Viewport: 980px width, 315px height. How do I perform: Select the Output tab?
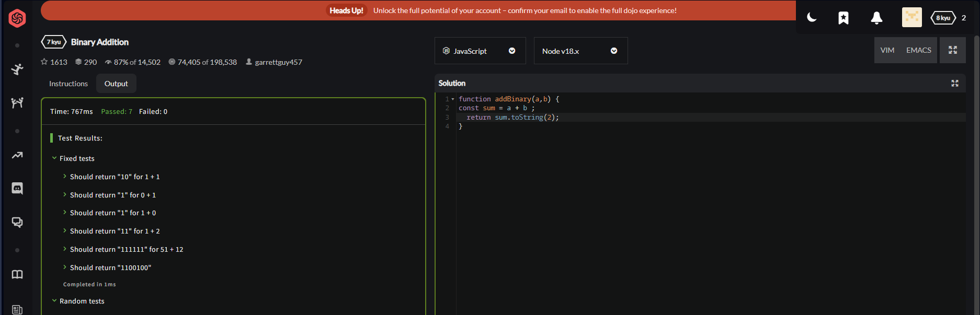(116, 84)
